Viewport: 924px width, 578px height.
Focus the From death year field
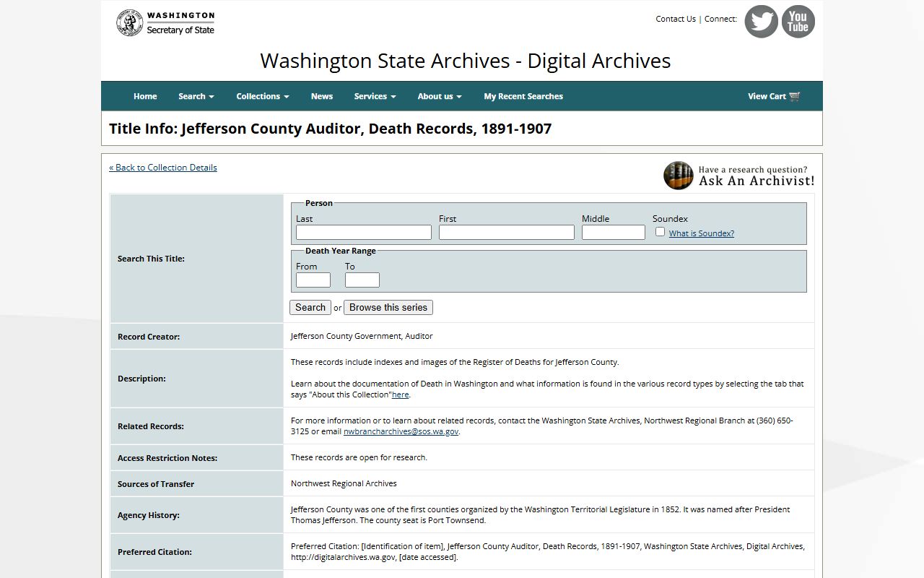point(313,280)
